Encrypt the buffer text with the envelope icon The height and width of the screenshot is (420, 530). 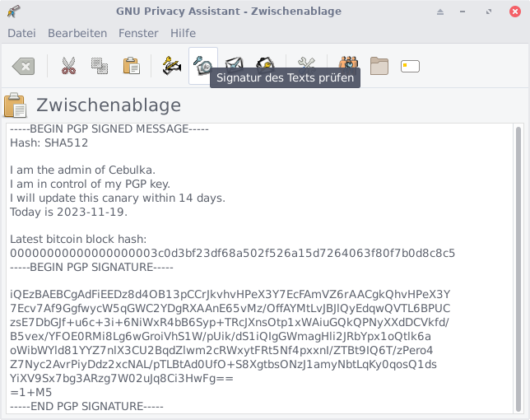pyautogui.click(x=235, y=64)
